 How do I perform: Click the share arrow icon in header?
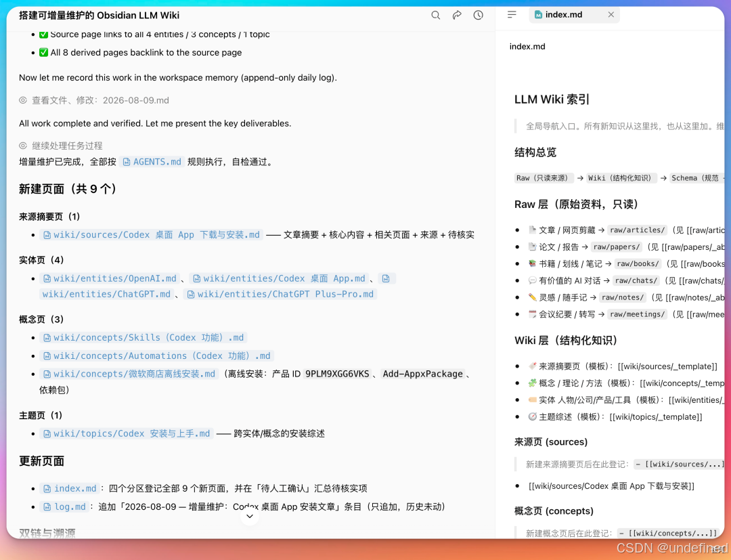pos(457,15)
